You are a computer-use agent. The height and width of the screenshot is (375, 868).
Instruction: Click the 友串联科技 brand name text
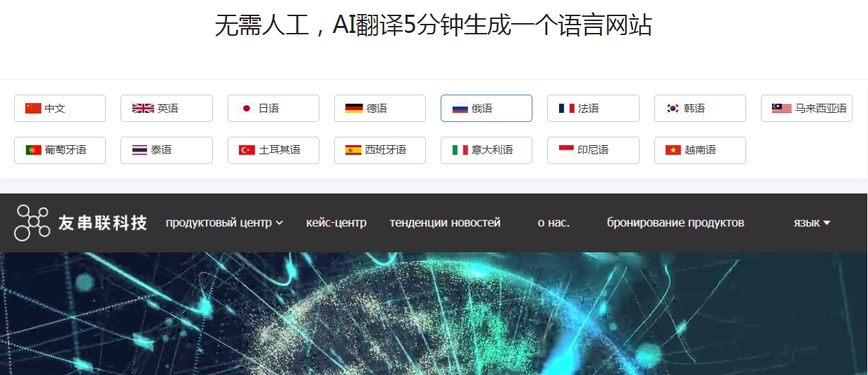(103, 223)
